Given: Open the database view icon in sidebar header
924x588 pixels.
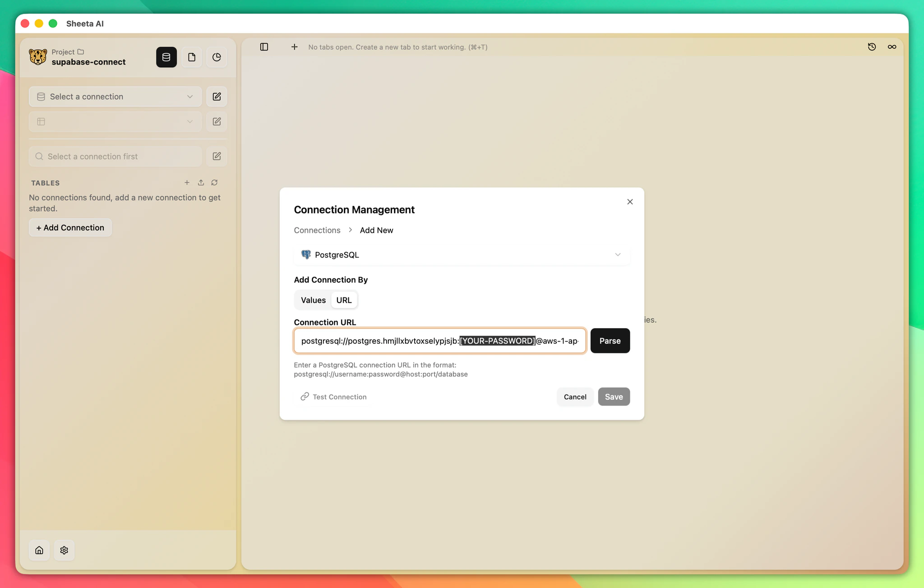Looking at the screenshot, I should pos(166,57).
